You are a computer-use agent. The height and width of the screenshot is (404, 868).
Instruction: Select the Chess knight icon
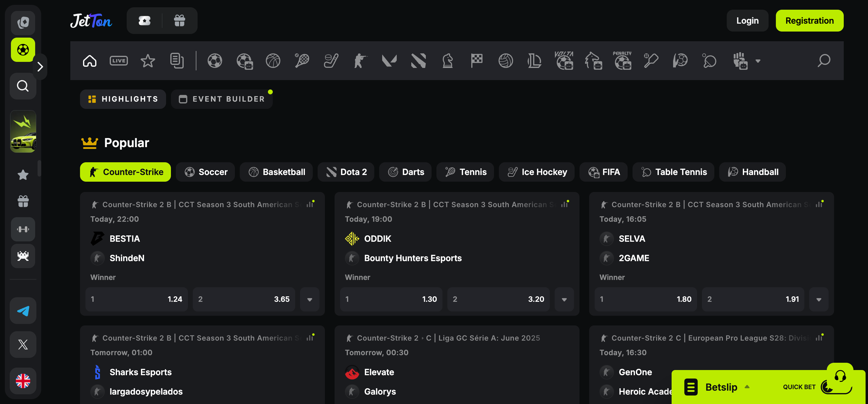pyautogui.click(x=447, y=61)
